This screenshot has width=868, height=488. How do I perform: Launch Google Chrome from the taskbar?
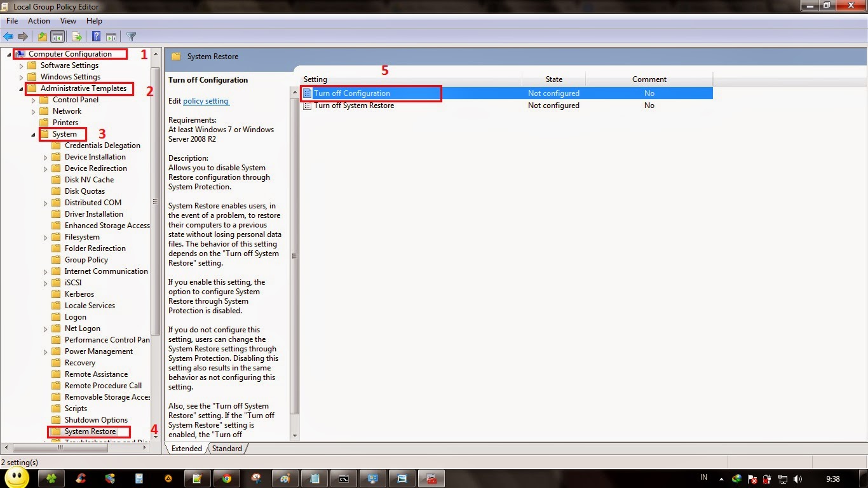(226, 477)
